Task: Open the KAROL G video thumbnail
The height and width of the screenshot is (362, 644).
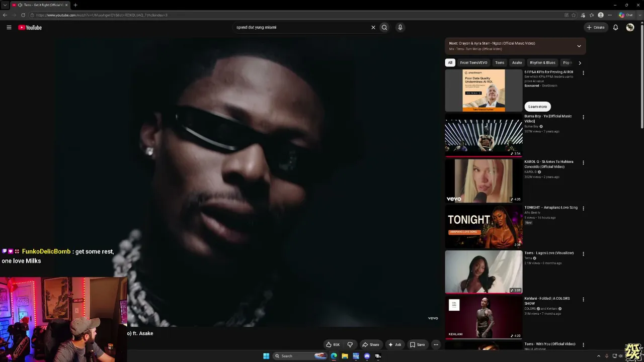Action: 484,181
